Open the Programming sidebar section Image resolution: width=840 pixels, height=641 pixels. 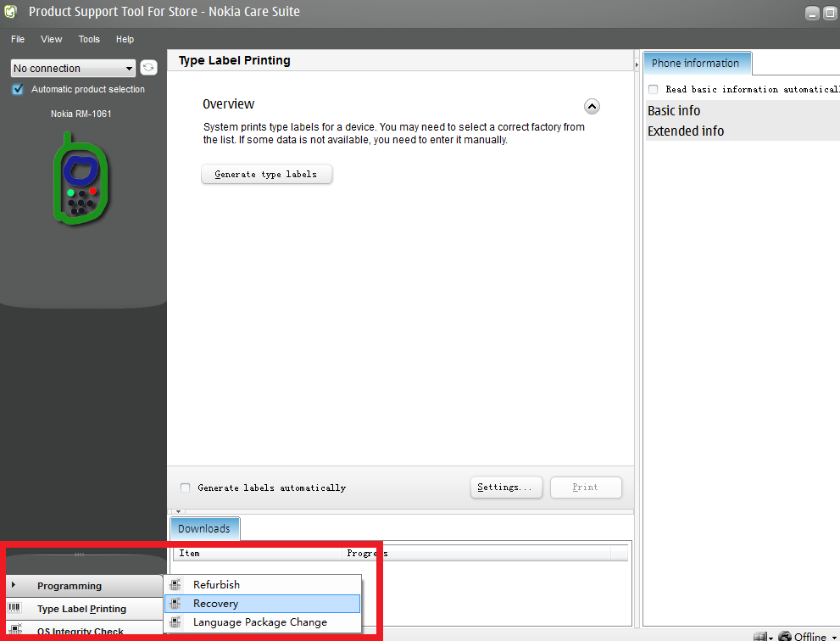point(84,586)
